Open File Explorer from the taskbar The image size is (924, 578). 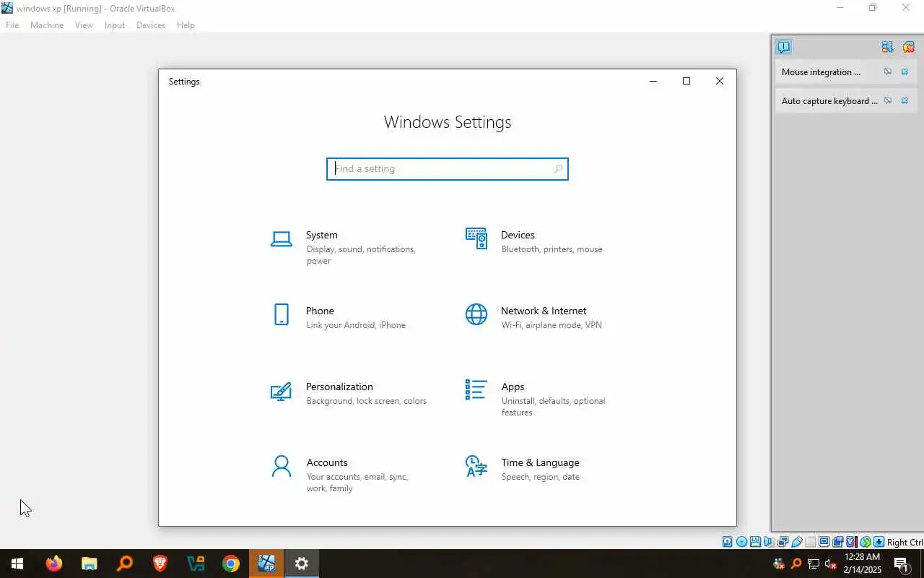coord(90,564)
